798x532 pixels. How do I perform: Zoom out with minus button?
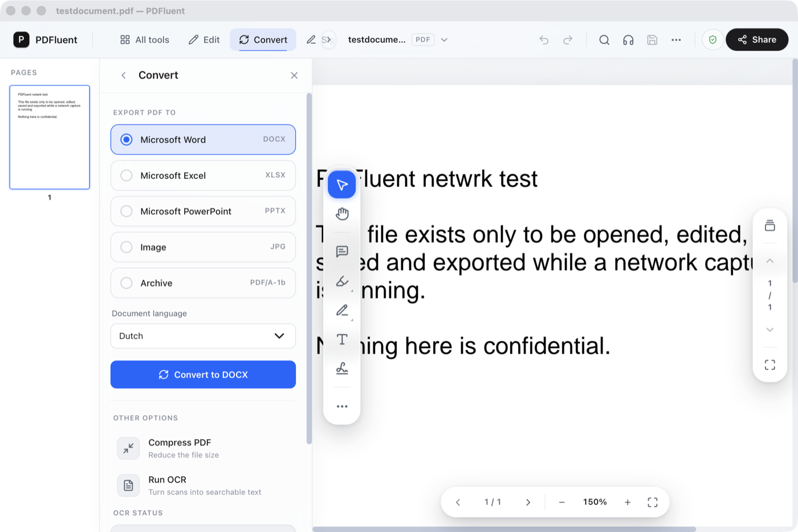[x=562, y=502]
